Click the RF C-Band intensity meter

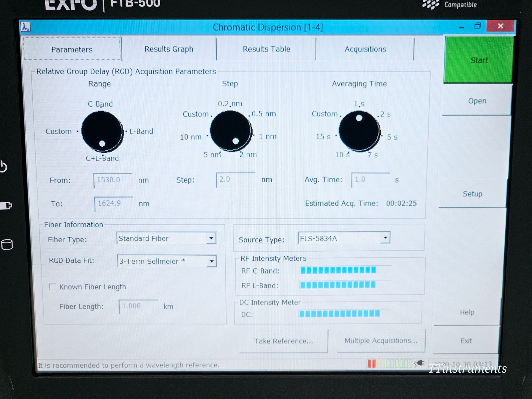(x=337, y=270)
